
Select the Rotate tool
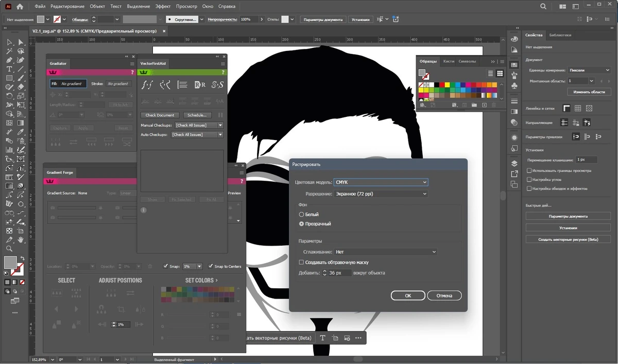pos(9,96)
